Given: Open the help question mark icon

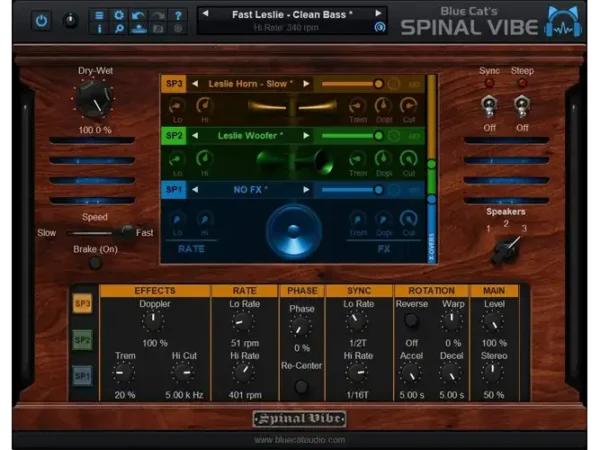Looking at the screenshot, I should (x=178, y=15).
